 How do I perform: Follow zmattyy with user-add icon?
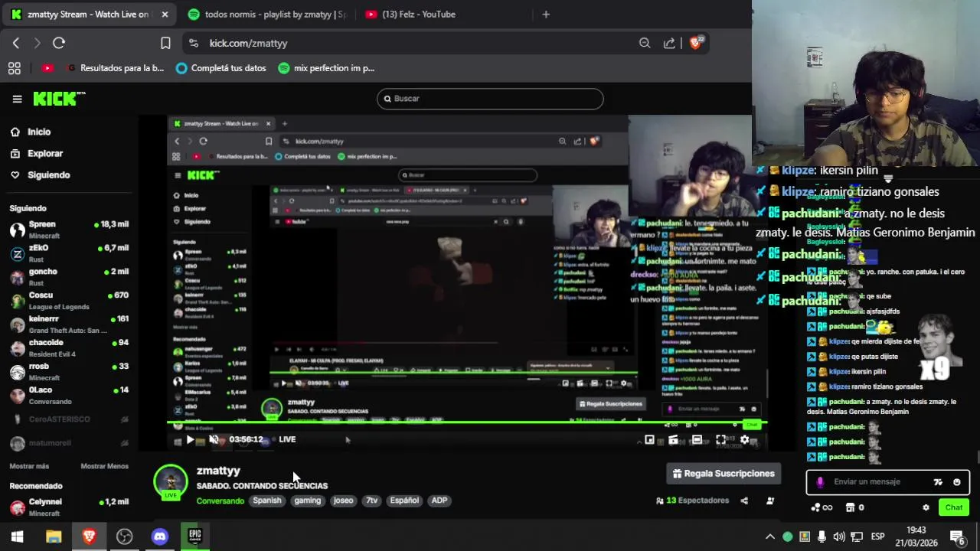pyautogui.click(x=770, y=500)
